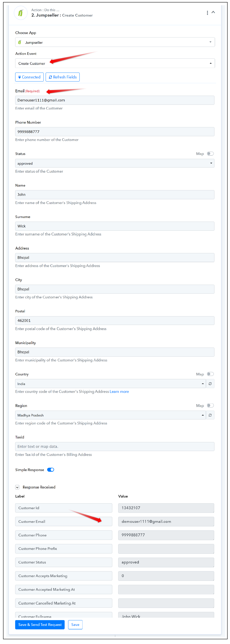The image size is (230, 644).
Task: Click the Save button
Action: [75, 625]
